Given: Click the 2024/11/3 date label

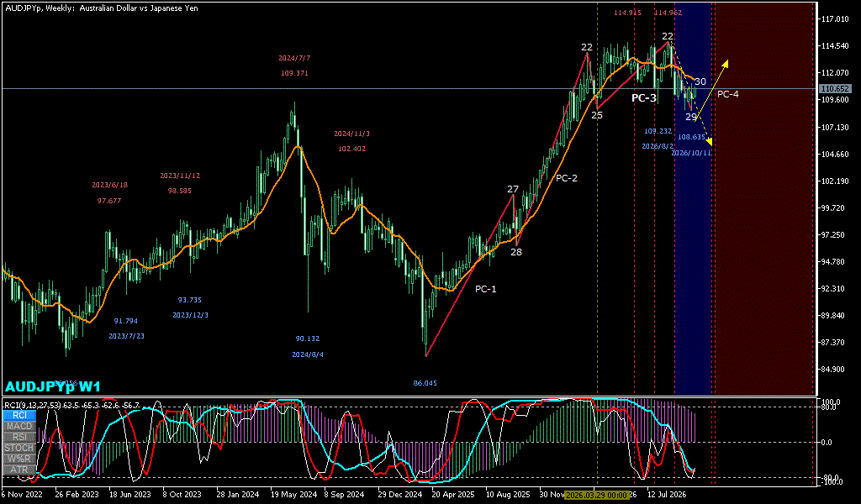Looking at the screenshot, I should click(x=352, y=134).
